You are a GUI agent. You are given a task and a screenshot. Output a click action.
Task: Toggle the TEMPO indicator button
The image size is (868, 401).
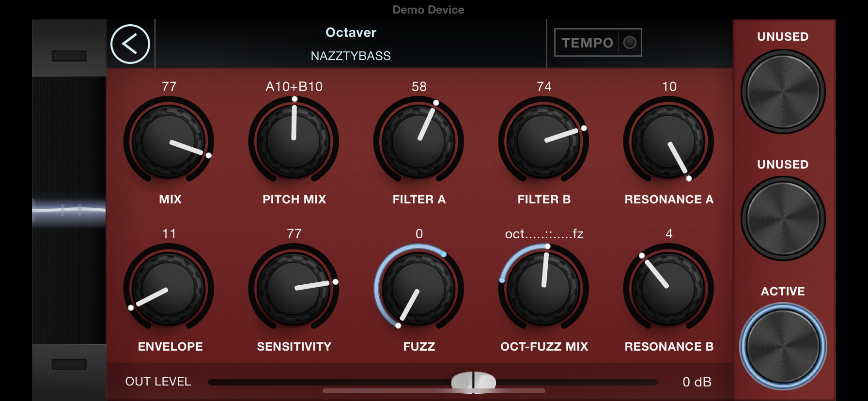click(x=598, y=43)
